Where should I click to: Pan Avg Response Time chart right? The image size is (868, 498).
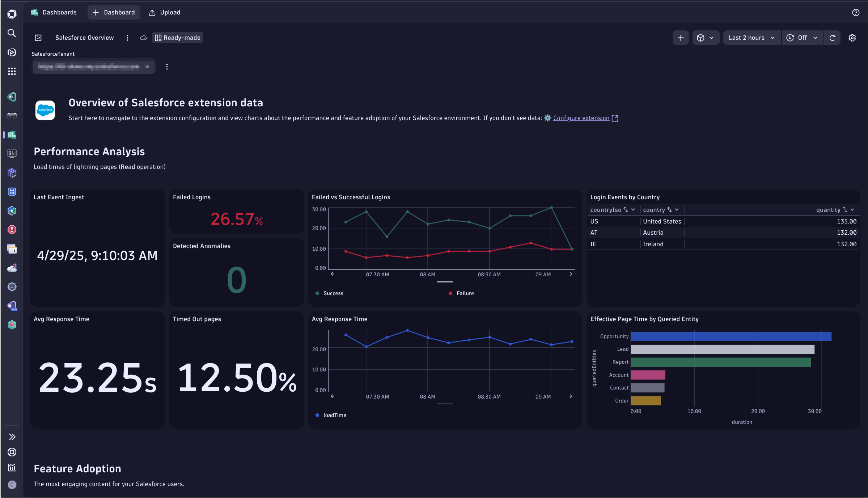[x=571, y=396]
